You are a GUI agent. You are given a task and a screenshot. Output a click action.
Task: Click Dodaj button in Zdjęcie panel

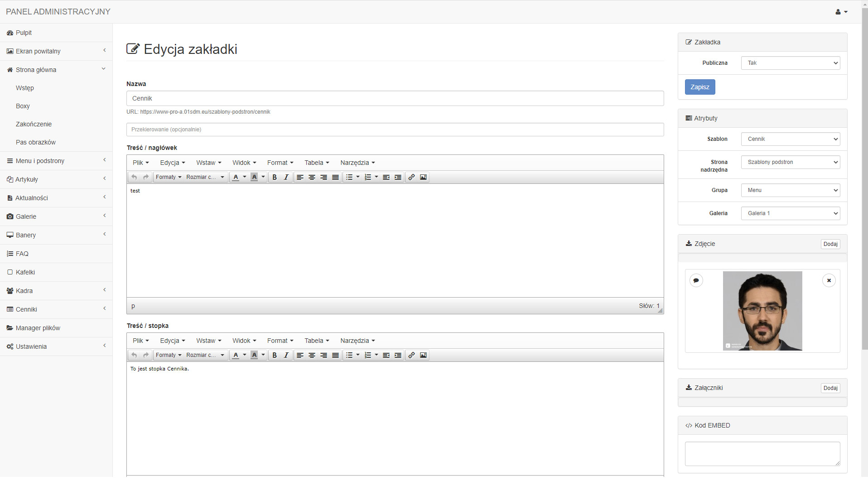(830, 244)
